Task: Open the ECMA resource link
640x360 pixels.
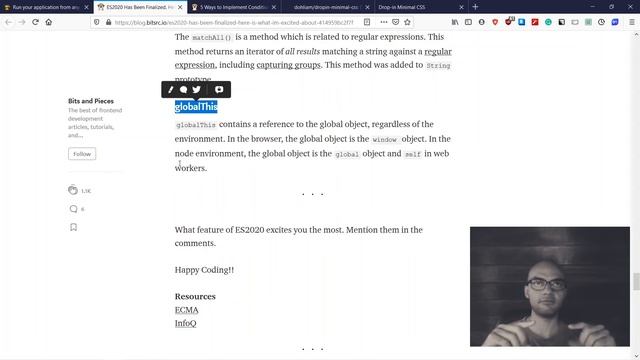Action: [x=187, y=310]
